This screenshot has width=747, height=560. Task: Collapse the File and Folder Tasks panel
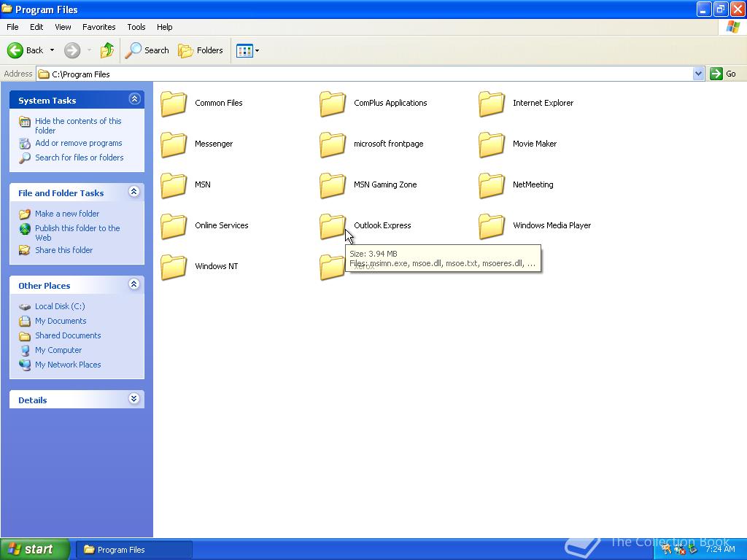tap(134, 192)
